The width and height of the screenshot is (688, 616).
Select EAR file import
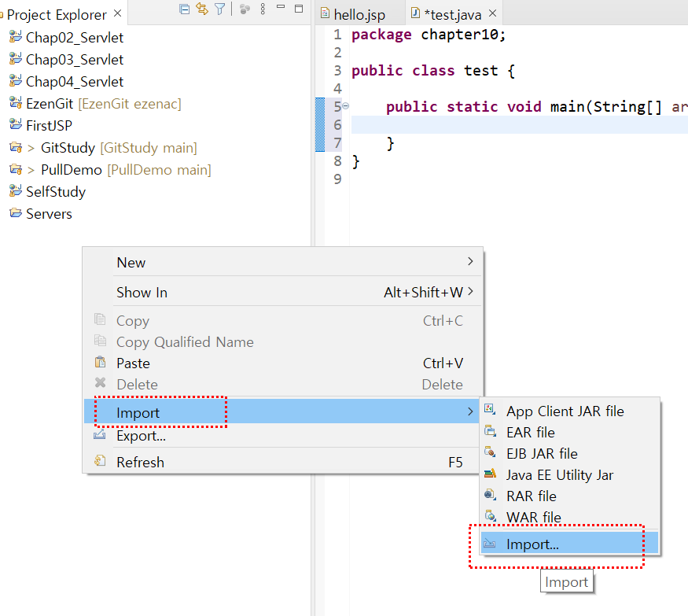(569, 433)
